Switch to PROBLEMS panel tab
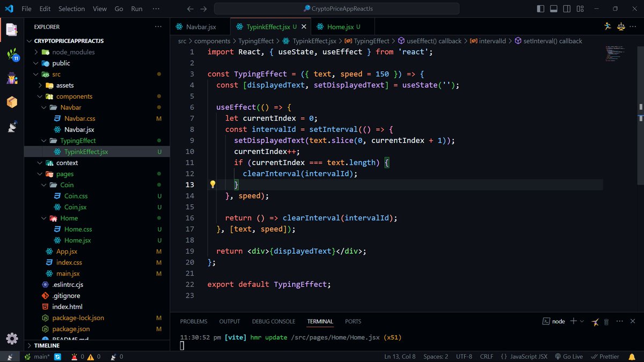This screenshot has width=644, height=362. [194, 321]
